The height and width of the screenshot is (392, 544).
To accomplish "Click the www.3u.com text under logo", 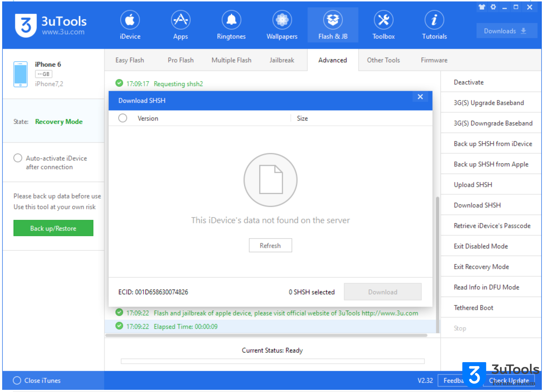I will point(63,32).
